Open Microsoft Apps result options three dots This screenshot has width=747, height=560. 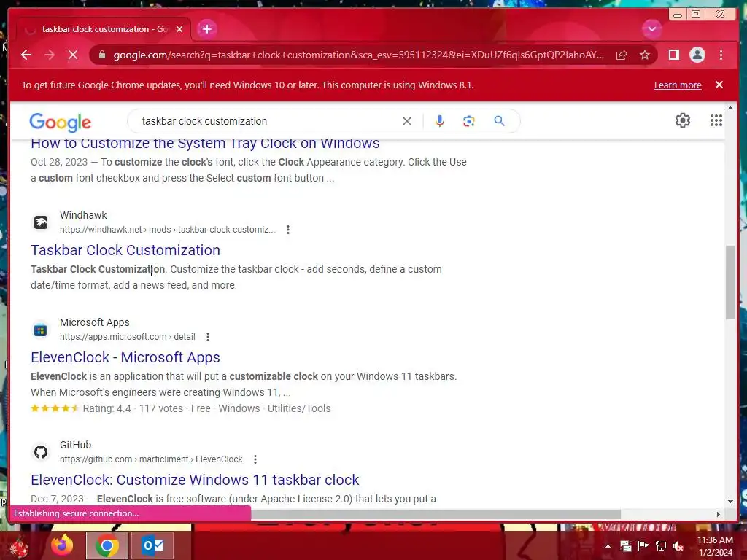click(208, 337)
